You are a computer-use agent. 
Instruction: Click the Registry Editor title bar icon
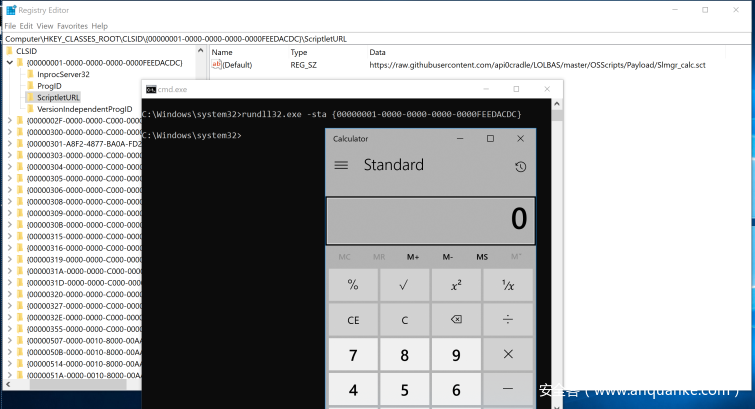11,10
